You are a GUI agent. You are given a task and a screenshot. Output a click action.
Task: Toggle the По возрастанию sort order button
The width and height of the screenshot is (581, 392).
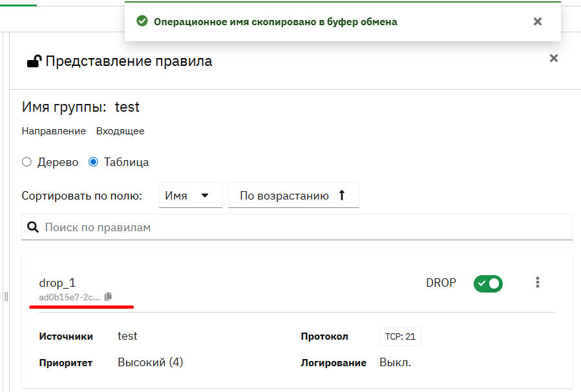click(x=293, y=195)
